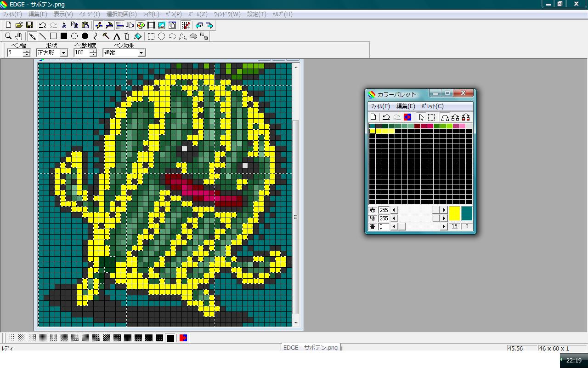588x368 pixels.
Task: Open the ファイル(F) menu in main menu bar
Action: 12,14
